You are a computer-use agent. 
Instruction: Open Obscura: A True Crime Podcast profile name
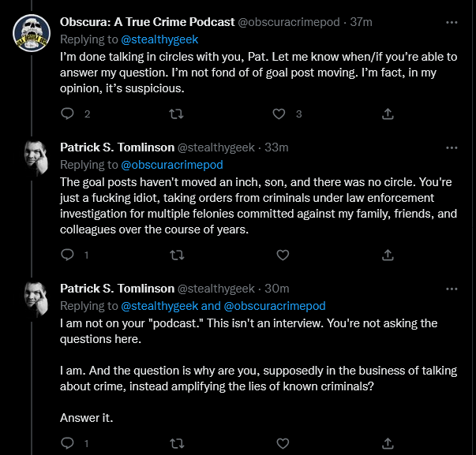(148, 22)
